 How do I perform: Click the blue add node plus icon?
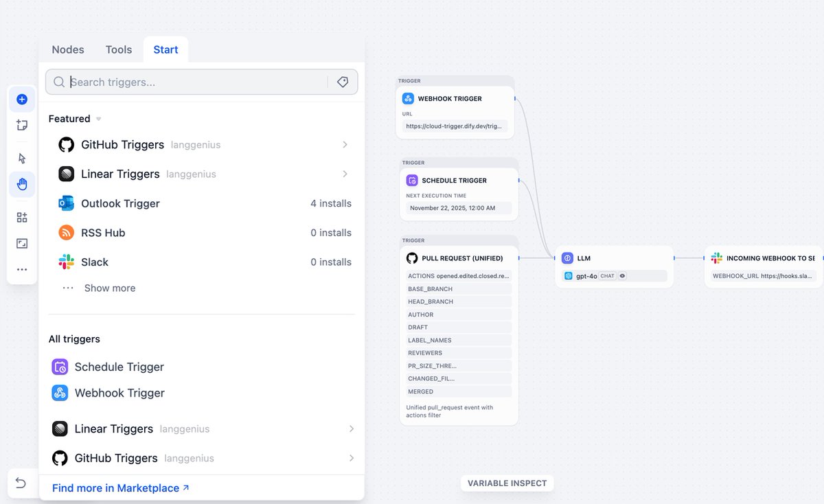point(22,100)
